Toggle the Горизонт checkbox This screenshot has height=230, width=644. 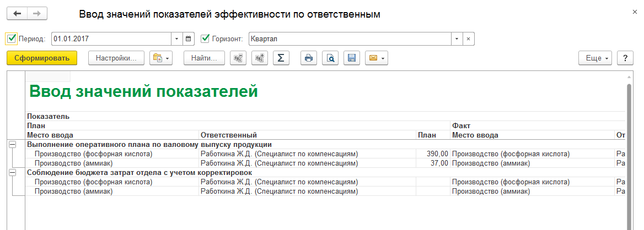206,39
